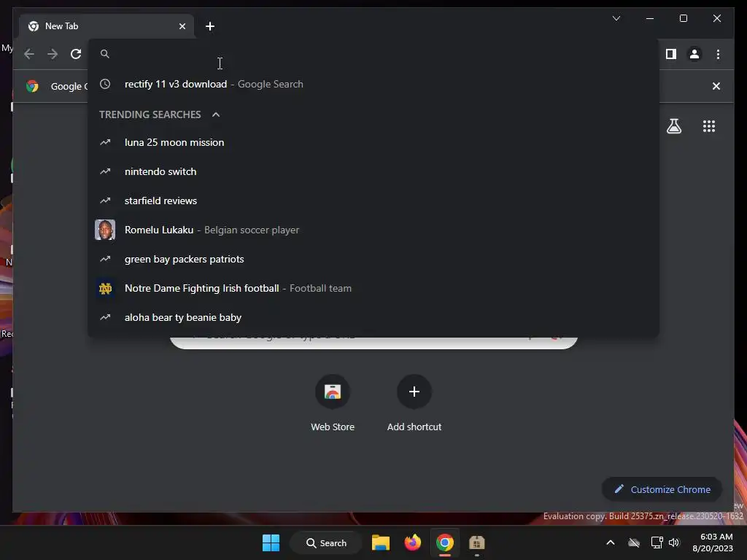The width and height of the screenshot is (747, 560).
Task: Select Romelu Lukaku suggestion
Action: tap(373, 230)
